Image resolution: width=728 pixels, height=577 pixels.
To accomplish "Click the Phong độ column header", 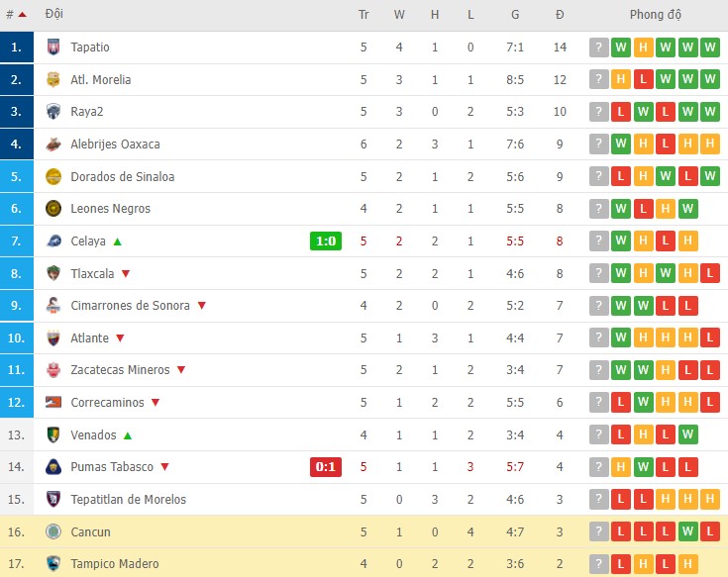I will tap(655, 15).
